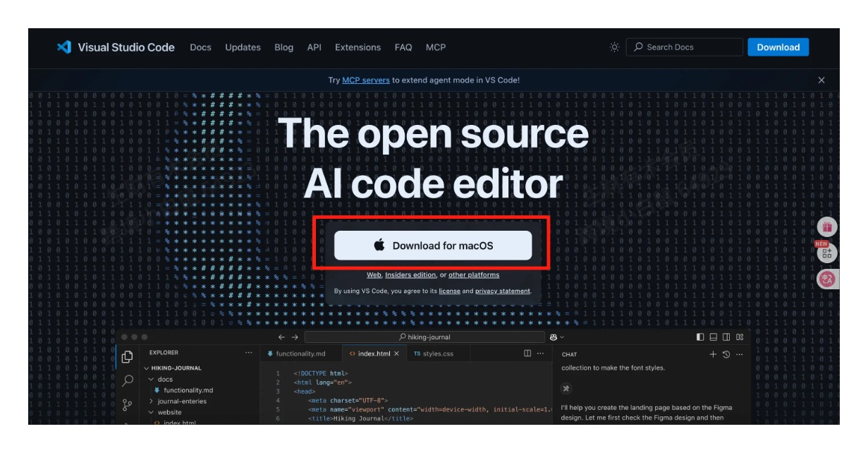
Task: Toggle the bottom panel layout icon
Action: click(714, 337)
